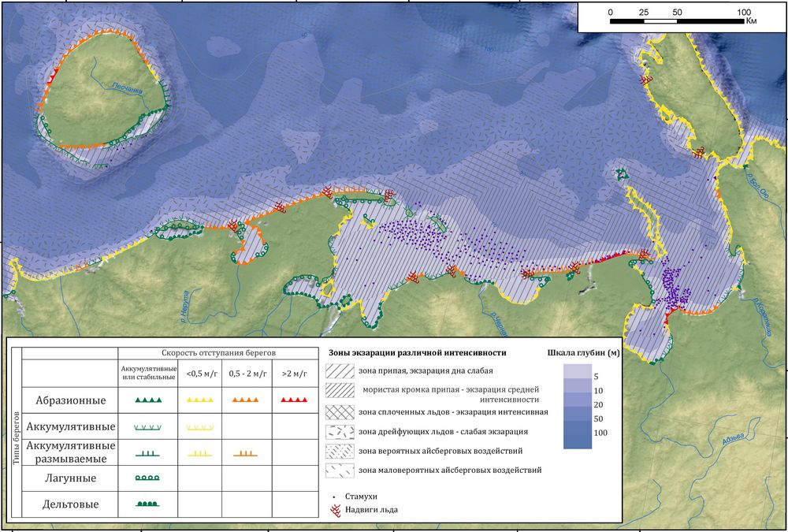Screen dimensions: 788x532
Task: Select the green Абразионные stable triangles symbol
Action: (148, 400)
